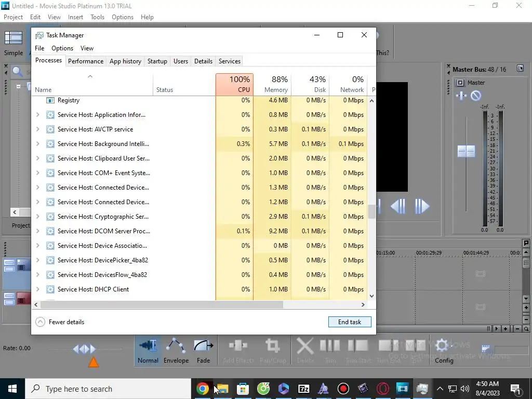Click the Master bus insert FX icon
This screenshot has height=399, width=532.
click(x=461, y=96)
